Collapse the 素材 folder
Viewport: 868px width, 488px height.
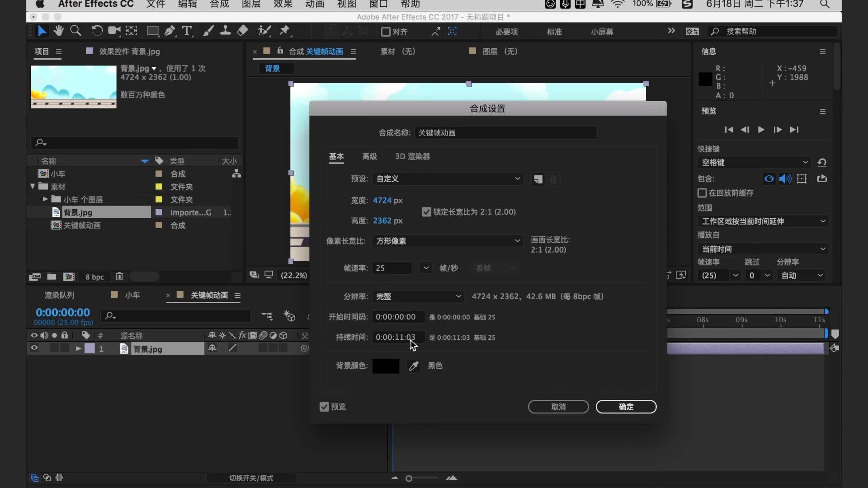pyautogui.click(x=33, y=186)
